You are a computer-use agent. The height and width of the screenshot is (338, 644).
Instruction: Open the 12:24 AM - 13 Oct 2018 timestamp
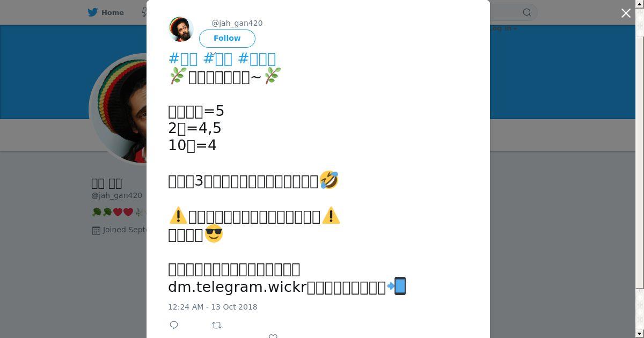pos(213,307)
